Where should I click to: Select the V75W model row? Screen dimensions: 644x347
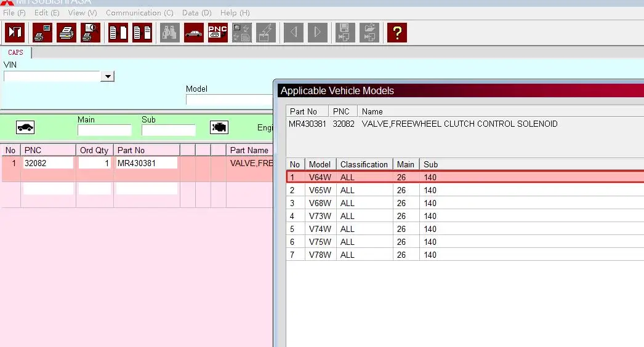320,242
